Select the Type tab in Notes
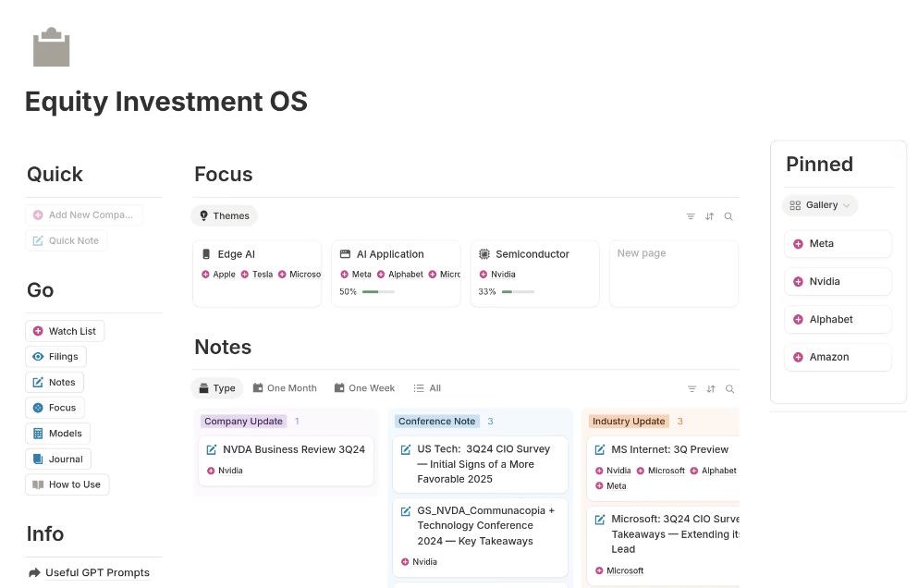Screen dimensions: 918x588 [216, 388]
